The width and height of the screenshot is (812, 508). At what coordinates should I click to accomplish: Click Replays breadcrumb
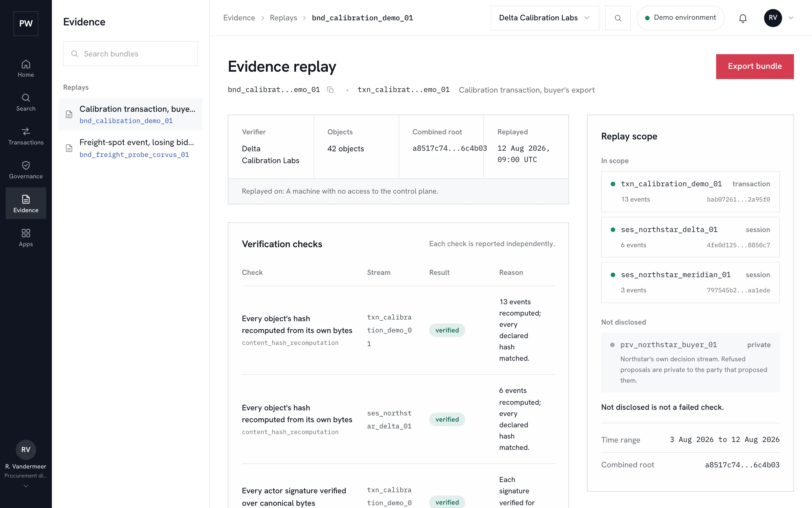(283, 18)
